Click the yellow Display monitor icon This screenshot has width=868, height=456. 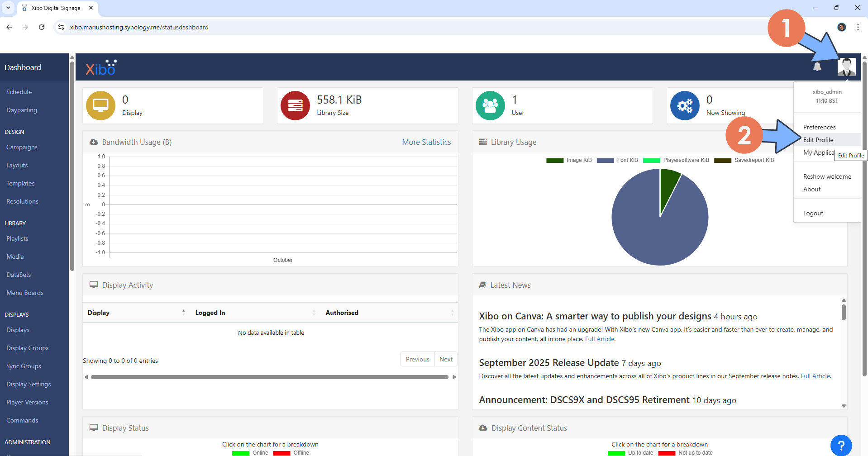click(x=100, y=106)
